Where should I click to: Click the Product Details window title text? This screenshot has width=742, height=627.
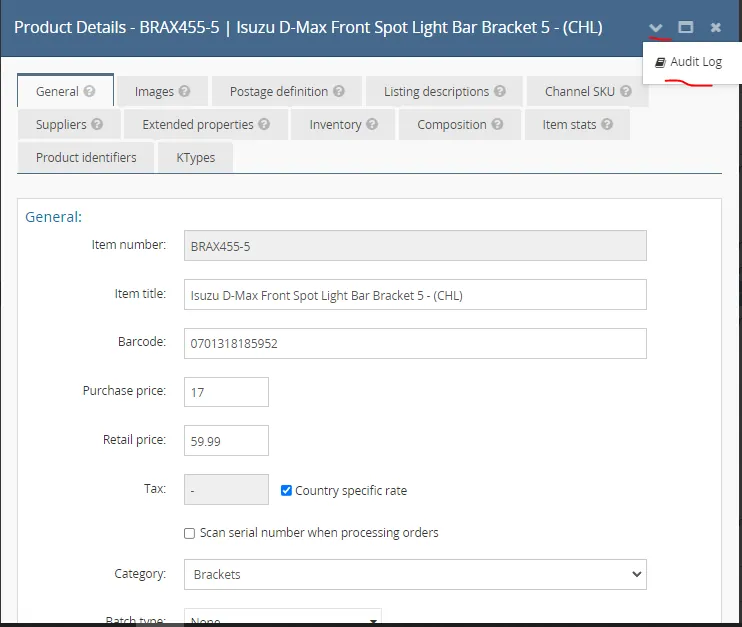pos(308,27)
